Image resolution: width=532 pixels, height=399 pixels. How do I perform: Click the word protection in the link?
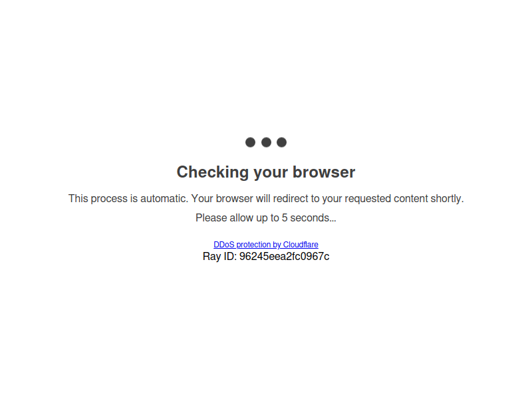(253, 245)
